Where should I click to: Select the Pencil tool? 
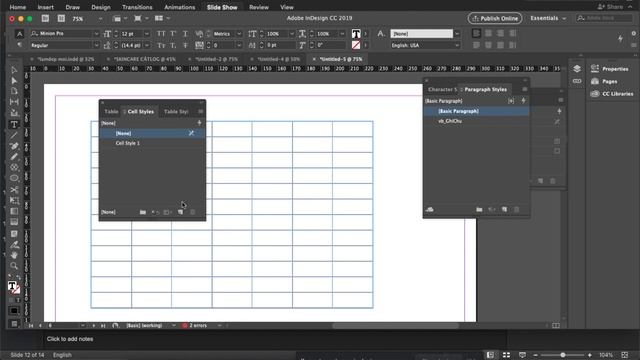[x=14, y=156]
